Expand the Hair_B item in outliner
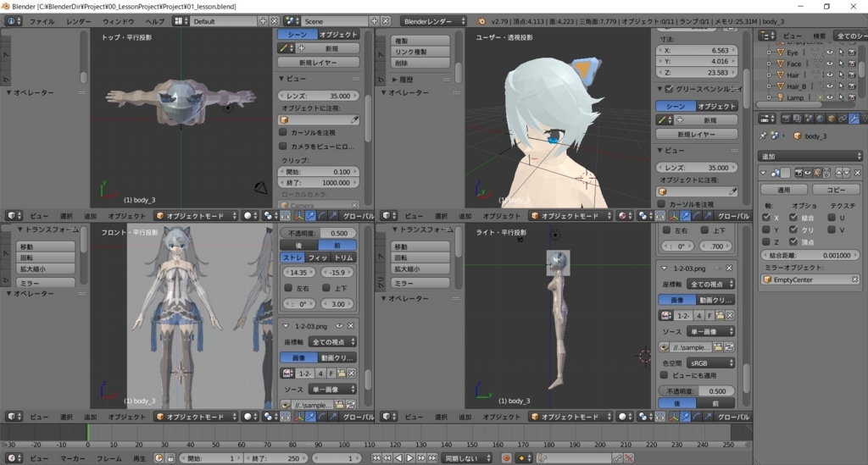Viewport: 868px width, 465px height. (768, 86)
